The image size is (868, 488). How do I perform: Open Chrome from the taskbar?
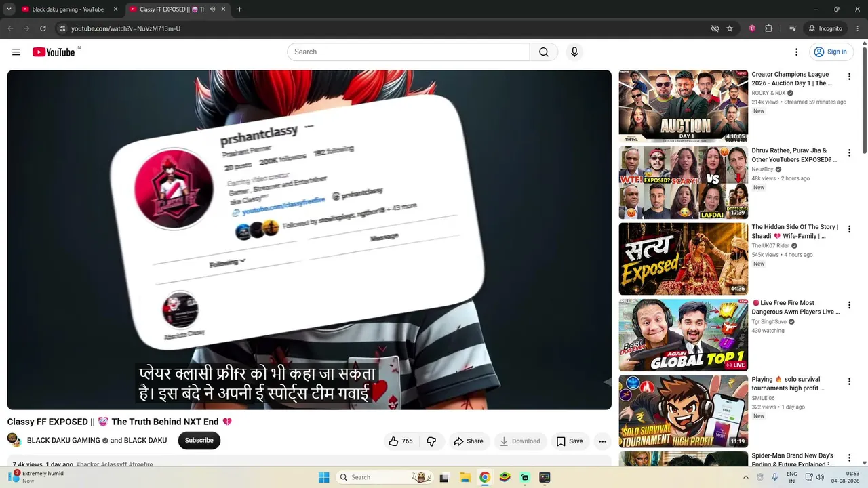click(485, 477)
